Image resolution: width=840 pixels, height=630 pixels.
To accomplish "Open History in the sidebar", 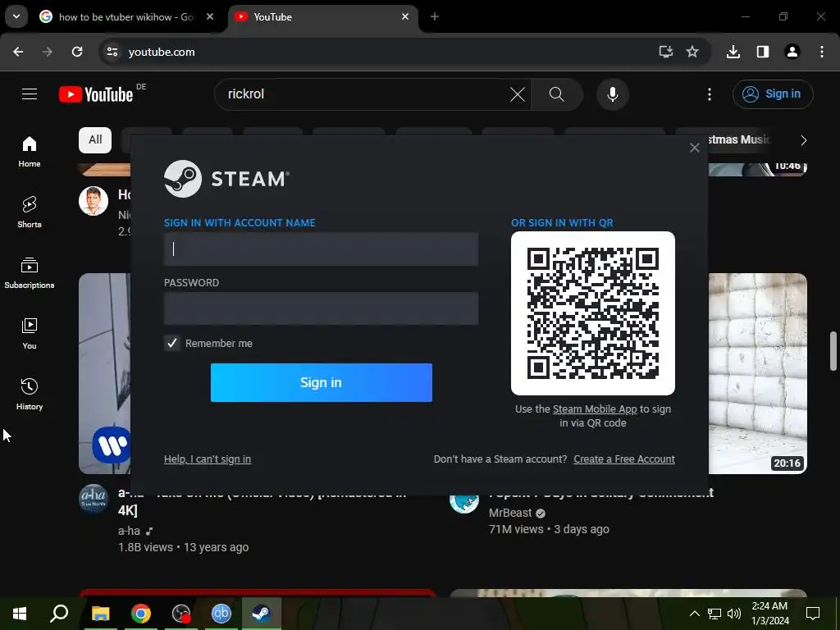I will (x=30, y=394).
